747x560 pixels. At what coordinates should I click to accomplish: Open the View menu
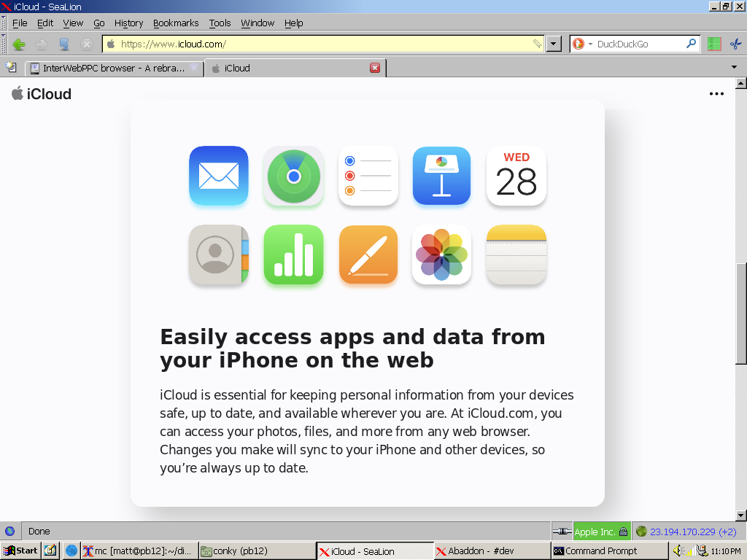coord(73,23)
